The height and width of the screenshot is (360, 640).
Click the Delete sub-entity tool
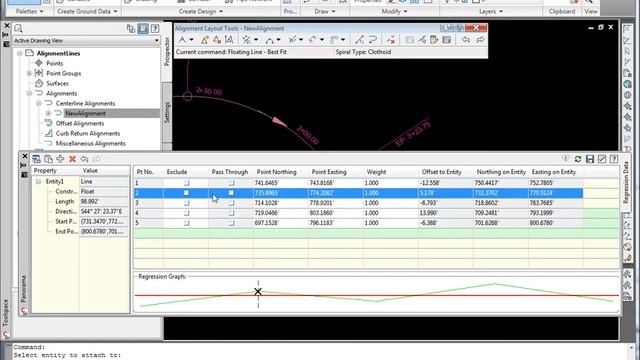tap(391, 40)
